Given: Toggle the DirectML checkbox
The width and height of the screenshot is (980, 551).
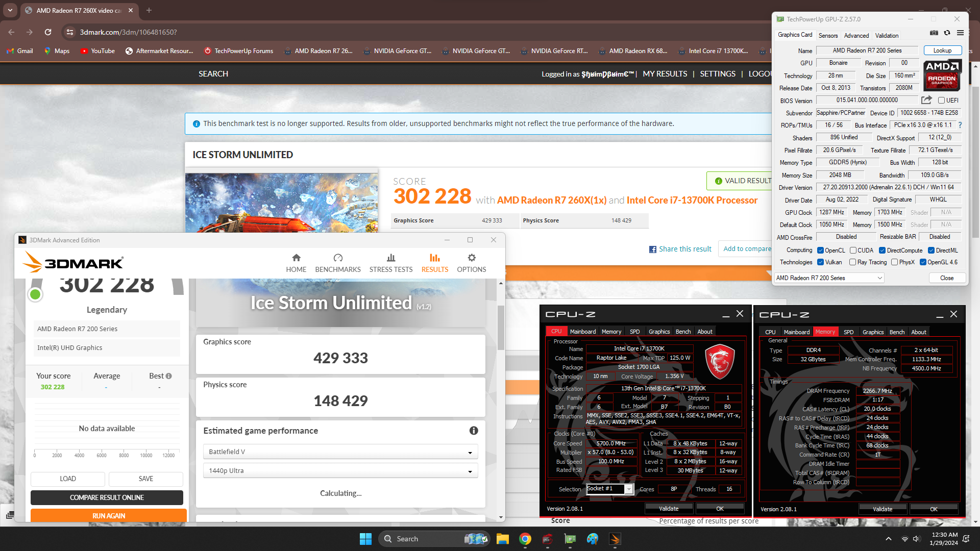Looking at the screenshot, I should pyautogui.click(x=931, y=251).
